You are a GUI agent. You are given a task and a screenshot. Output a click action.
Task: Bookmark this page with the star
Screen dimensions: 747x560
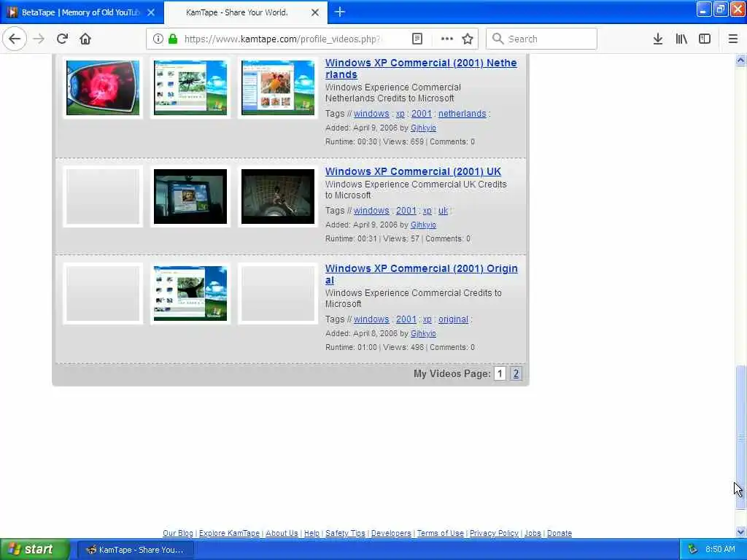coord(468,39)
